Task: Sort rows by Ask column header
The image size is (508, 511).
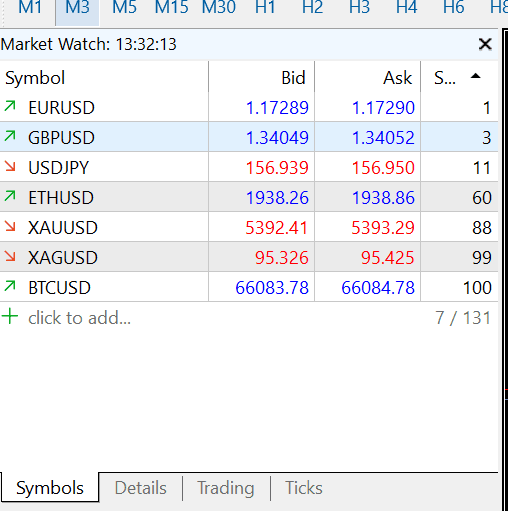Action: point(367,77)
